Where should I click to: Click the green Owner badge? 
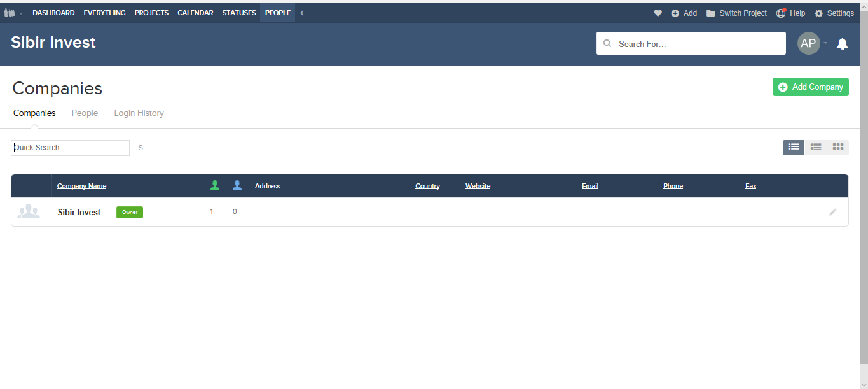(x=130, y=212)
